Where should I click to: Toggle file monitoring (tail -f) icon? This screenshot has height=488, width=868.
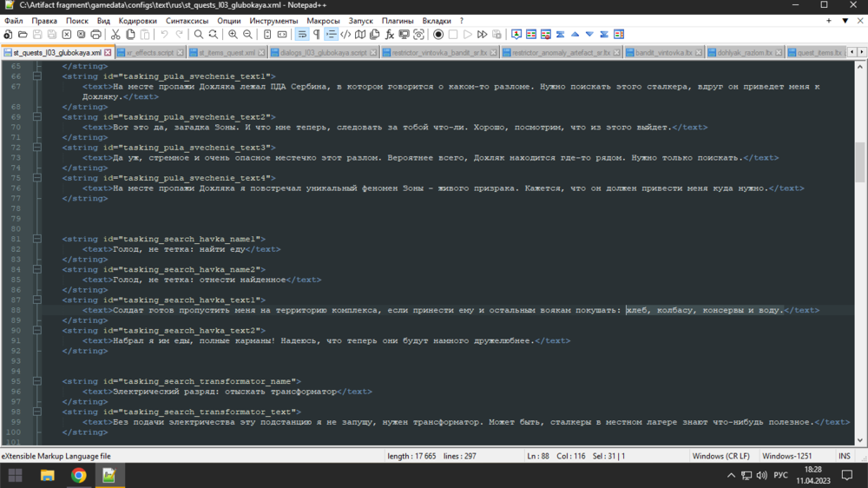coord(419,35)
